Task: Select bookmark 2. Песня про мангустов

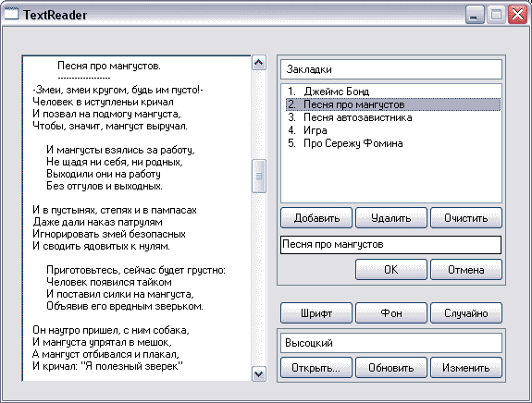Action: click(393, 104)
